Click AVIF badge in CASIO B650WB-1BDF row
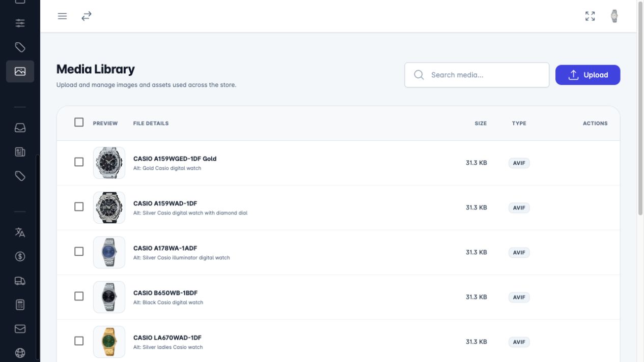The height and width of the screenshot is (362, 644). [x=519, y=297]
